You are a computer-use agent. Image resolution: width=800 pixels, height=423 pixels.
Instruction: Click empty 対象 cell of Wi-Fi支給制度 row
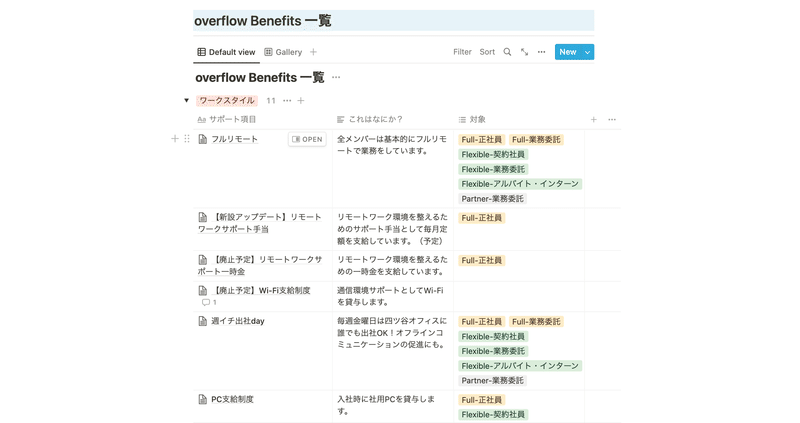point(519,296)
